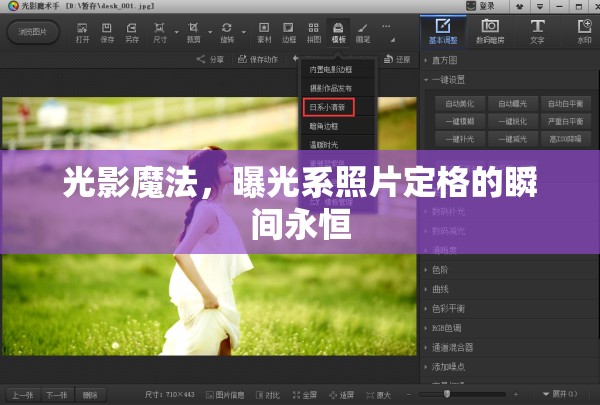600x405 pixels.
Task: Choose 另存 save-as icon
Action: (x=132, y=33)
